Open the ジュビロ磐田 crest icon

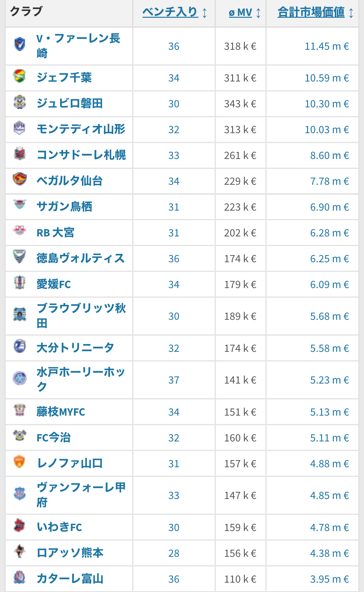pos(20,102)
